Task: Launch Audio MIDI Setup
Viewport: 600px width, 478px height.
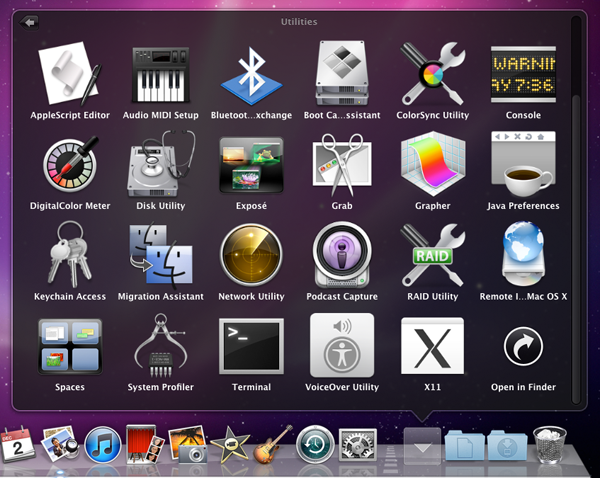Action: 161,75
